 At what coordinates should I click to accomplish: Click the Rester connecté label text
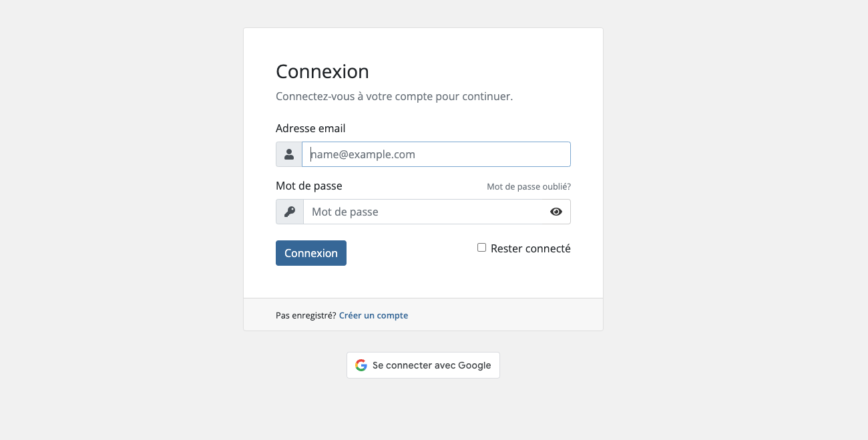531,248
